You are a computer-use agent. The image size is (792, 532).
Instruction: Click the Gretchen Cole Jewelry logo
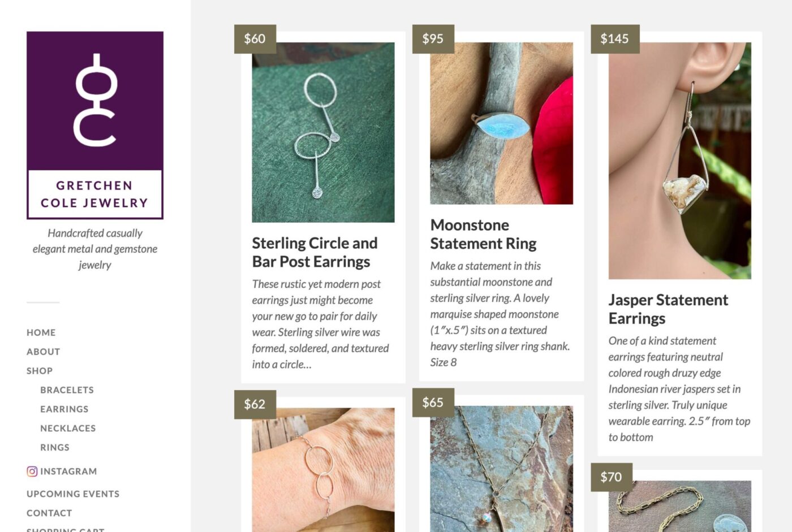coord(95,125)
